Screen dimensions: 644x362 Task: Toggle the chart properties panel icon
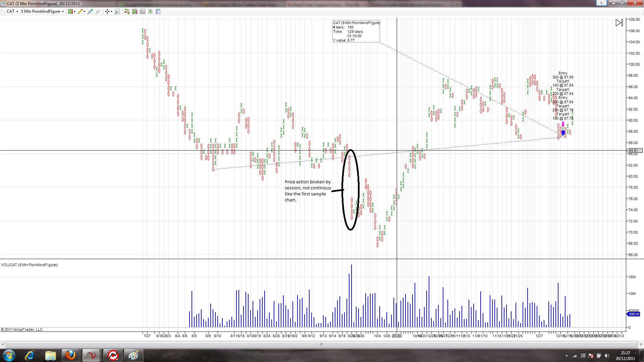[158, 11]
